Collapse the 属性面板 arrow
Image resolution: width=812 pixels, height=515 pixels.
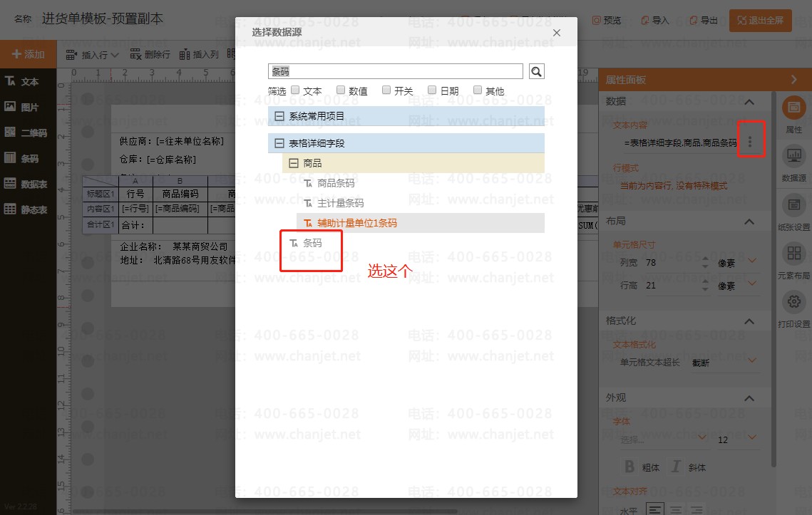[x=794, y=79]
